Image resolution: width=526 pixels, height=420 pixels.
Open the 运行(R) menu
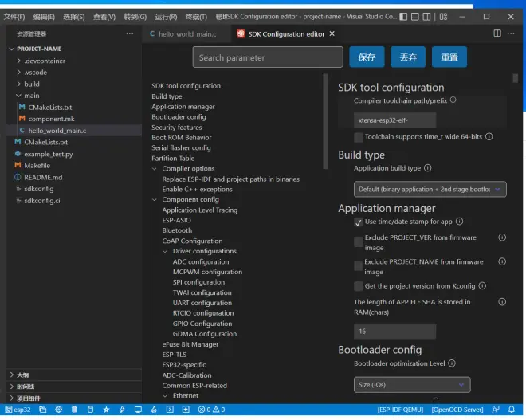point(166,17)
